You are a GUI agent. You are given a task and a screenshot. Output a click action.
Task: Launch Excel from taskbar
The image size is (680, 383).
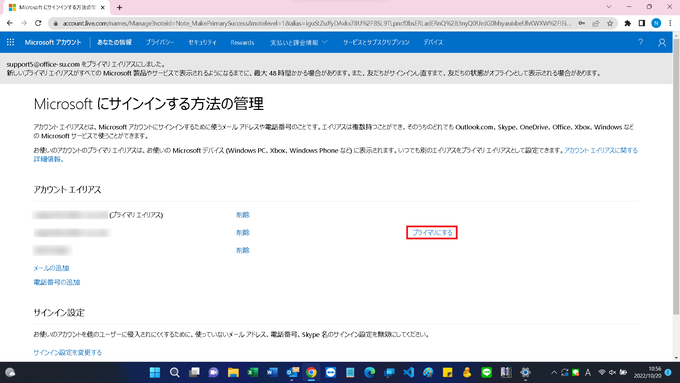253,372
